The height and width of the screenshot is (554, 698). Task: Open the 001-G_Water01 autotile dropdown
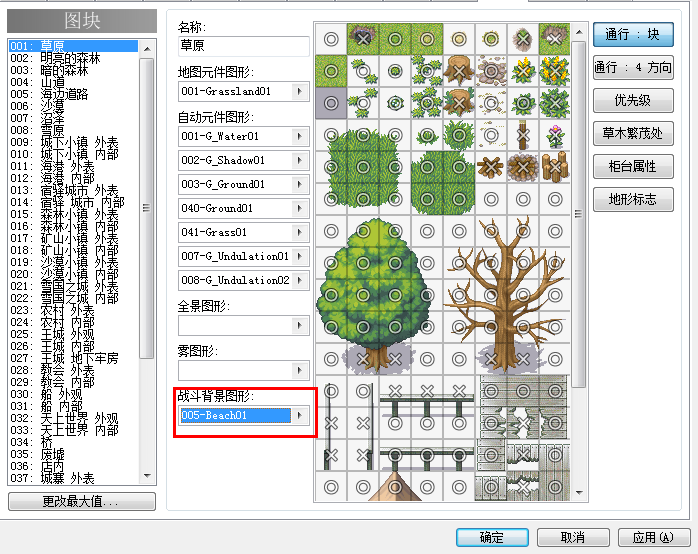pyautogui.click(x=300, y=136)
